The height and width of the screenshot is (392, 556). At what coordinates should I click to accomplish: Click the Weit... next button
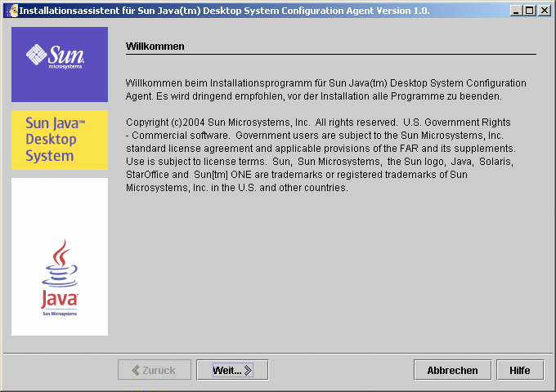tap(232, 370)
